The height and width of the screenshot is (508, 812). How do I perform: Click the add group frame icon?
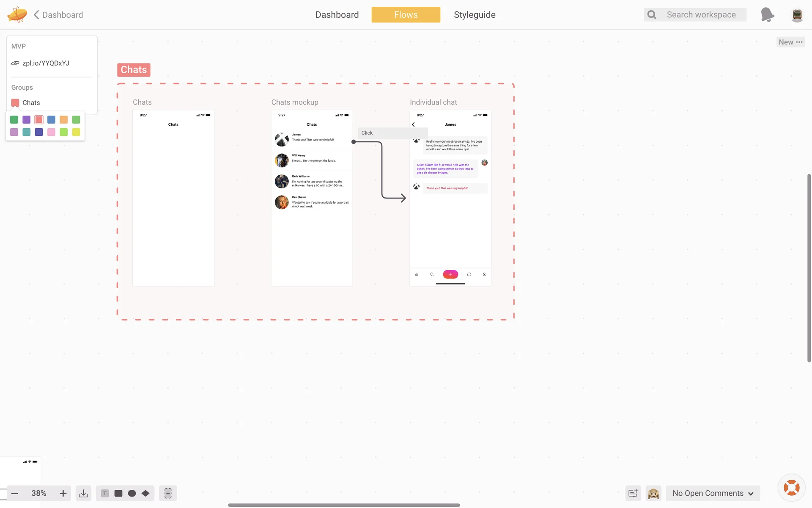pos(168,493)
